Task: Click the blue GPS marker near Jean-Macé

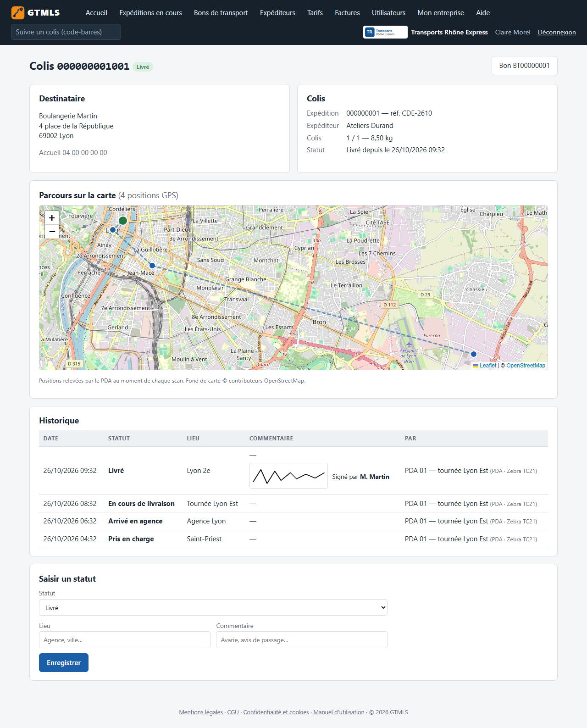Action: [x=152, y=266]
